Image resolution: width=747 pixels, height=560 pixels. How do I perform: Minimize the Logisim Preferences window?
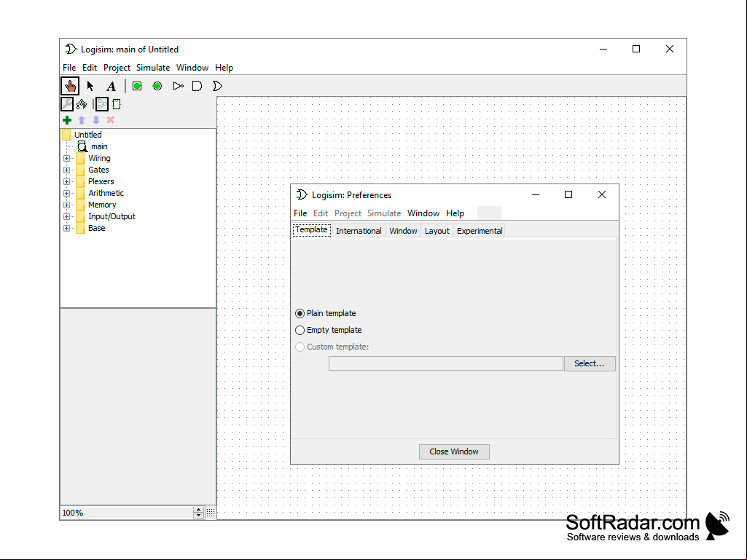tap(536, 194)
